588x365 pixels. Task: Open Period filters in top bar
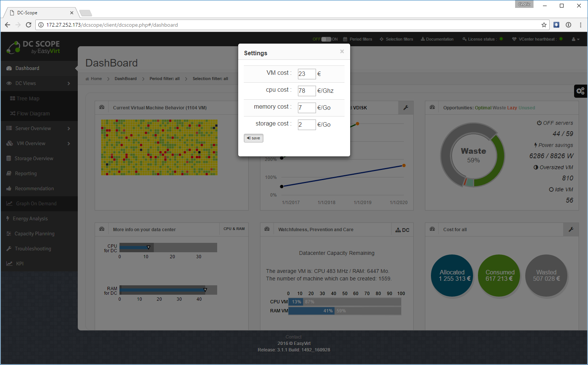pyautogui.click(x=358, y=39)
